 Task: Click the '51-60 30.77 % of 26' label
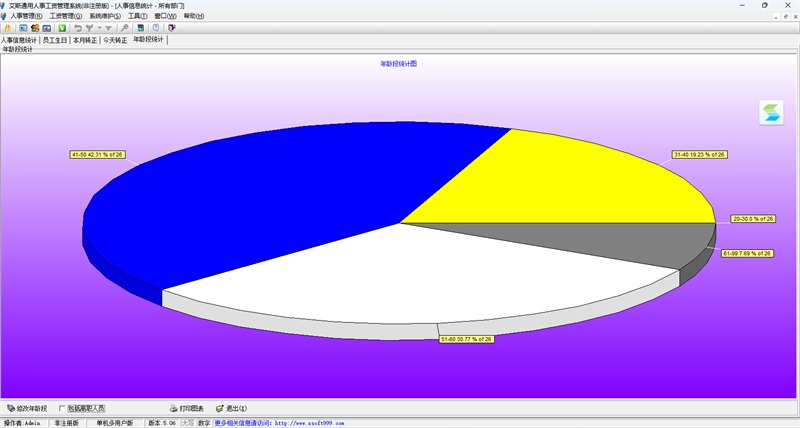(466, 339)
